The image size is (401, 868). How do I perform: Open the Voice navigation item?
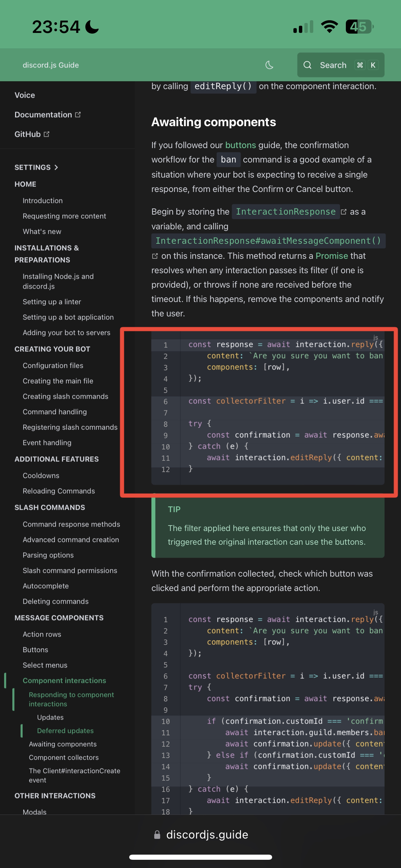(x=25, y=95)
